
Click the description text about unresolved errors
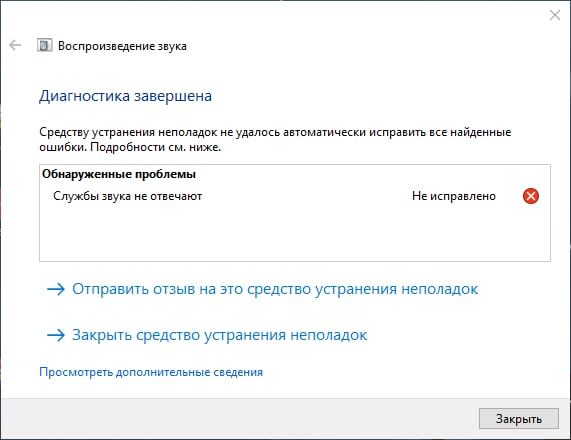[275, 140]
